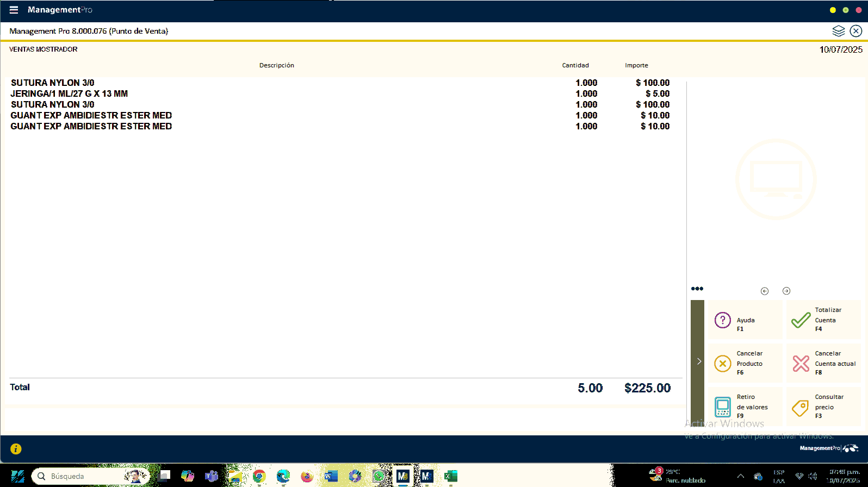Click the date 10/07/2025

841,49
